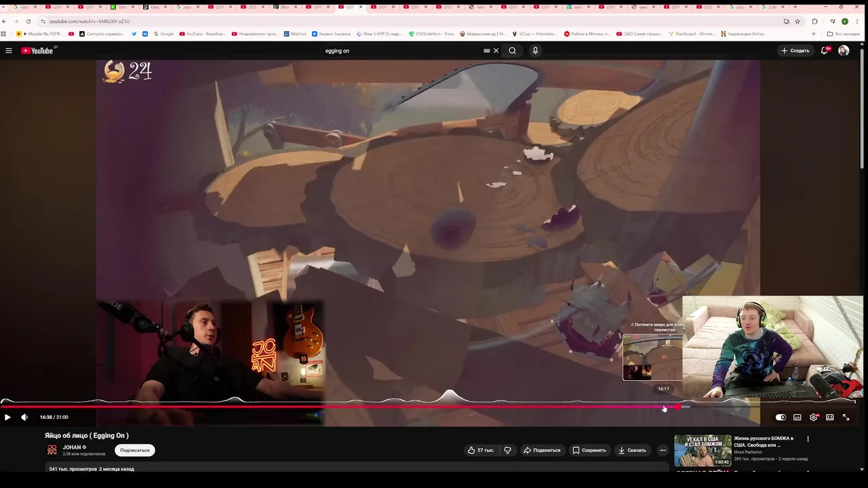Open the 'Matches' bookmark
Viewport: 868px width, 488px height.
[295, 34]
